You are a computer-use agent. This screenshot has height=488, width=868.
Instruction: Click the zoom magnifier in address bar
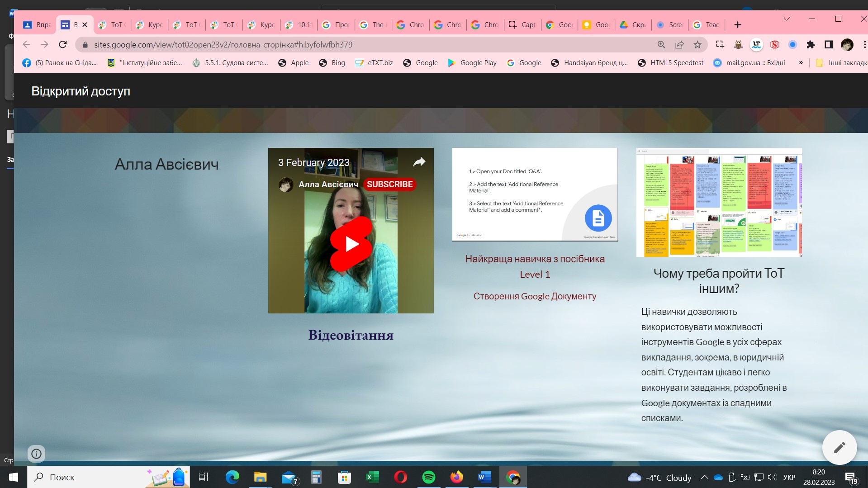661,44
